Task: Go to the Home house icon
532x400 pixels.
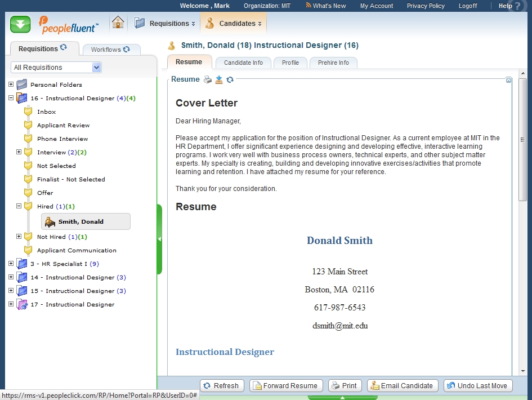Action: click(x=118, y=23)
